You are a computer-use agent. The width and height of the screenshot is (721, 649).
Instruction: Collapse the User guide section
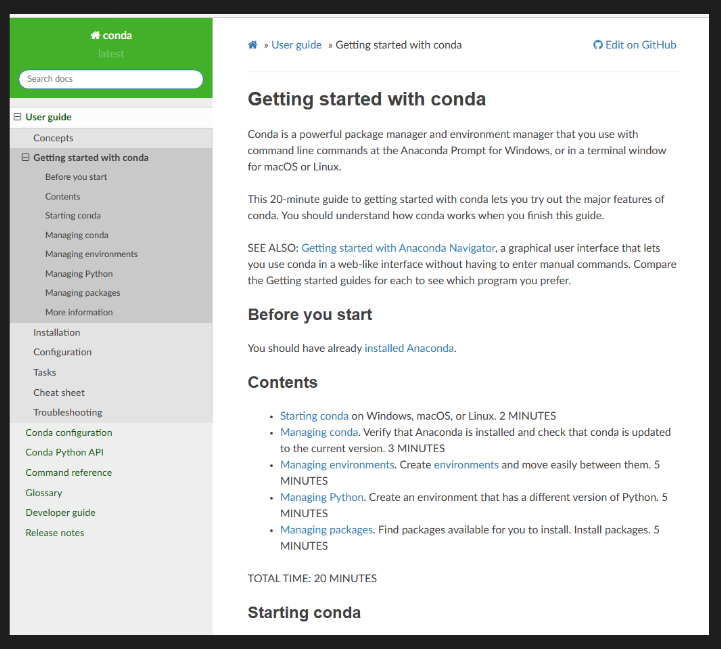tap(17, 117)
